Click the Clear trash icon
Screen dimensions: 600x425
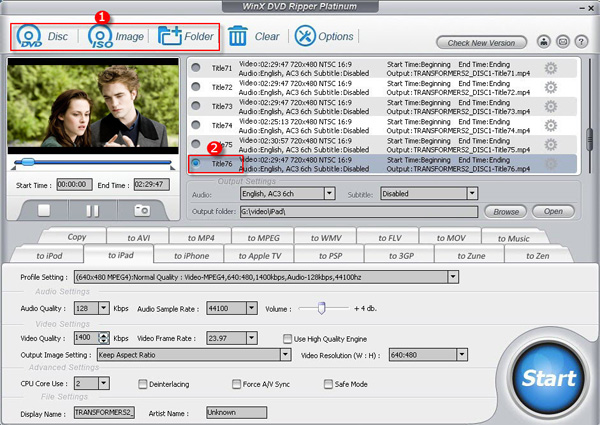pos(238,37)
